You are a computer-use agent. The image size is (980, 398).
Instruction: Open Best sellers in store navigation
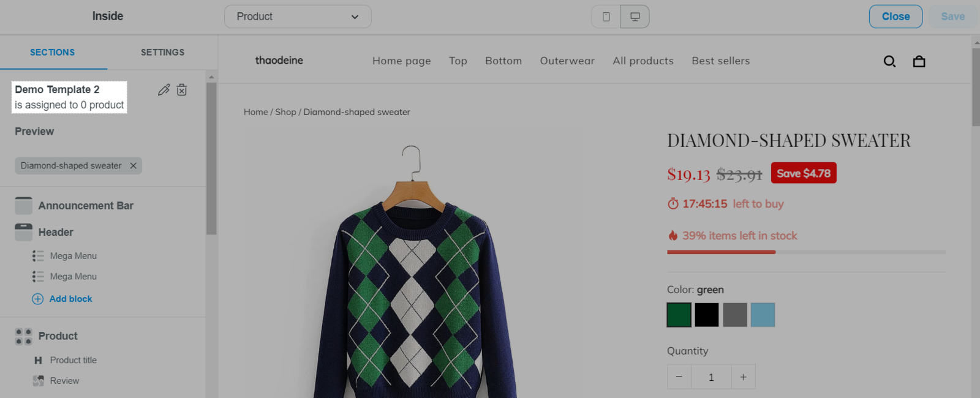pyautogui.click(x=720, y=61)
